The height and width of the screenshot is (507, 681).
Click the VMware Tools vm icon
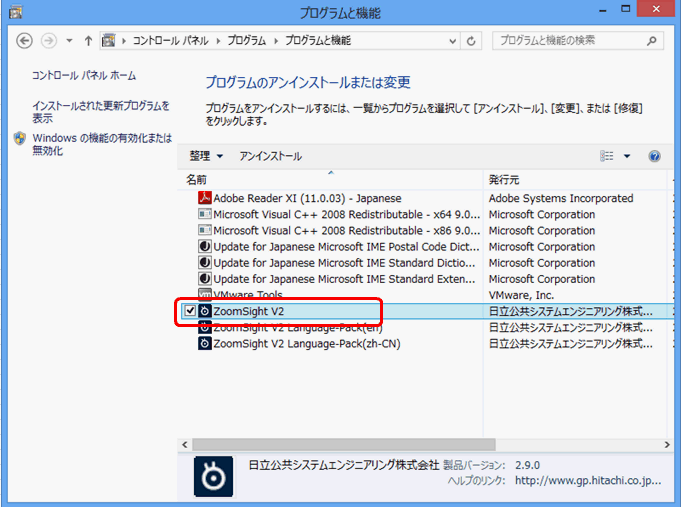(205, 294)
